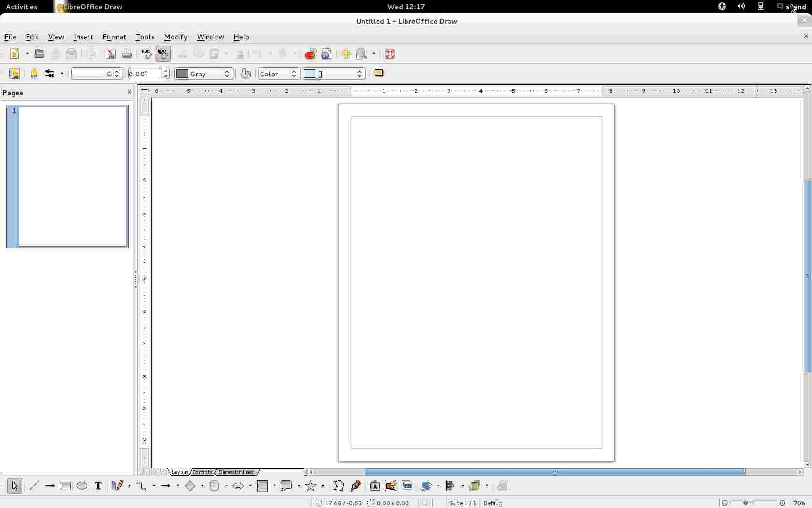Open the Color fill style dropdown
This screenshot has height=508, width=812.
click(279, 74)
